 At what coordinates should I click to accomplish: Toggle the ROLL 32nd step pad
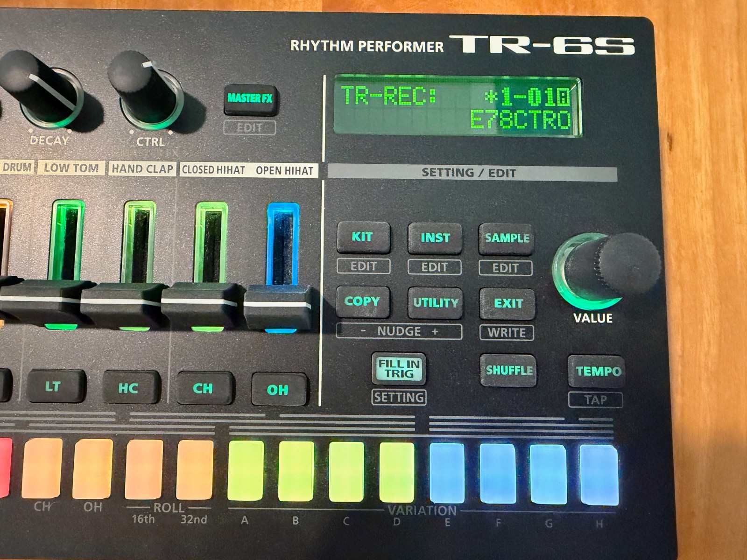point(195,470)
